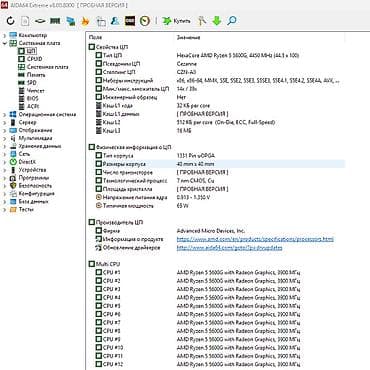The height and width of the screenshot is (370, 370).
Task: Click the green clock toolbar icon
Action: pos(145,21)
